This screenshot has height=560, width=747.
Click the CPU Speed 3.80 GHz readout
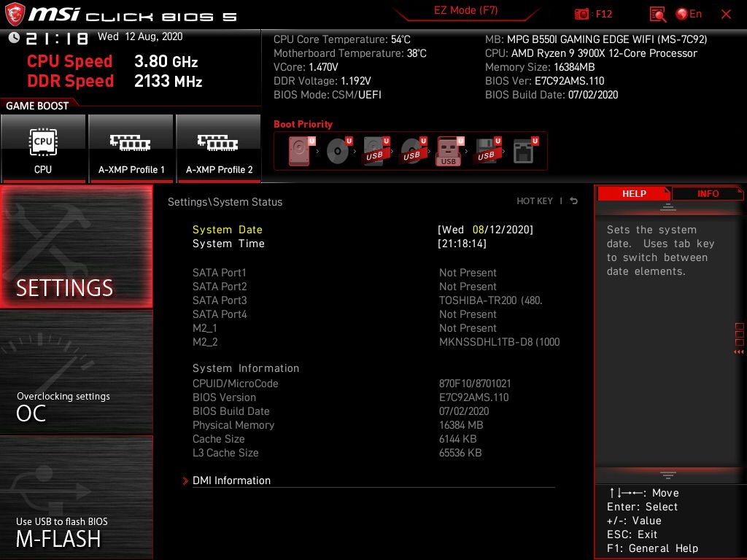(x=112, y=61)
